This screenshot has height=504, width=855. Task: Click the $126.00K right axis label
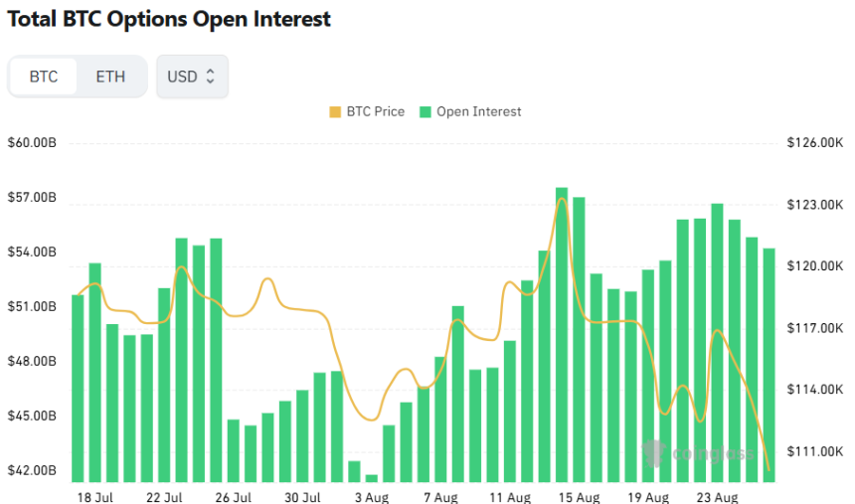(815, 143)
